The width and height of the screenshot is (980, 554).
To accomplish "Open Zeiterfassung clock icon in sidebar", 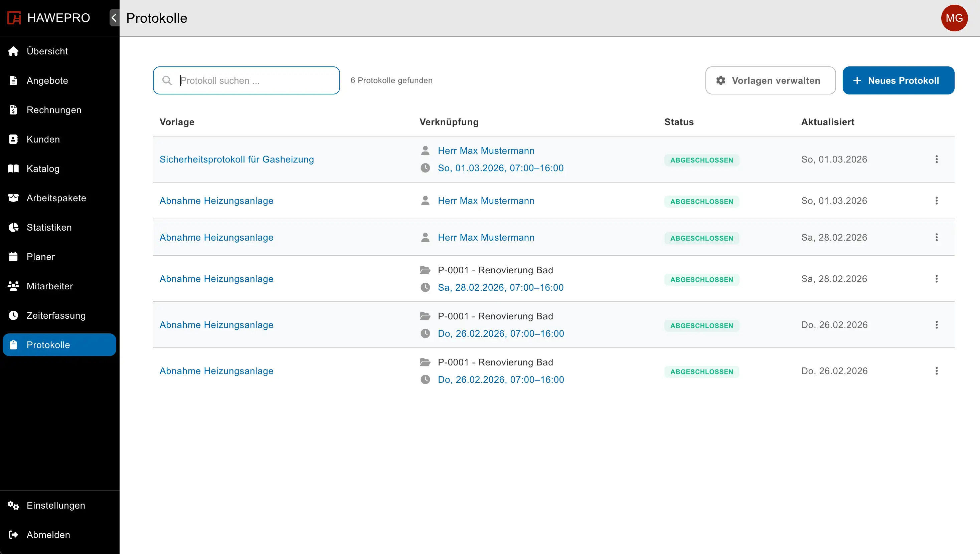I will coord(13,315).
